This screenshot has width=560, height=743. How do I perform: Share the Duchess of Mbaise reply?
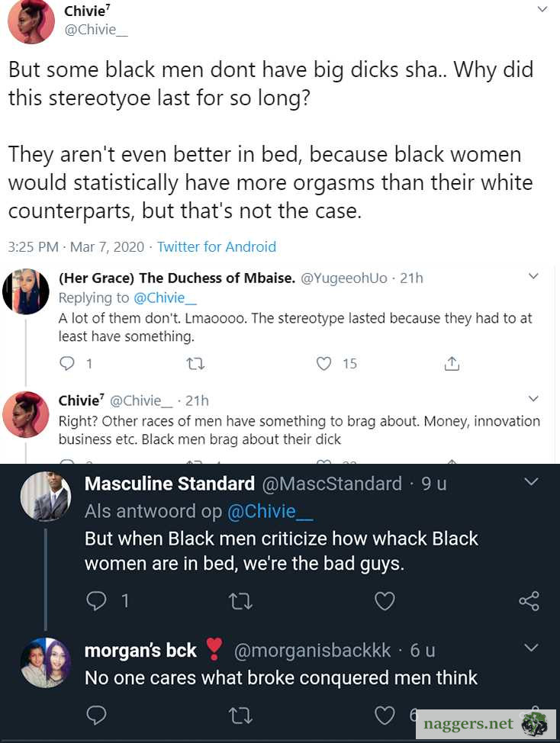(452, 364)
